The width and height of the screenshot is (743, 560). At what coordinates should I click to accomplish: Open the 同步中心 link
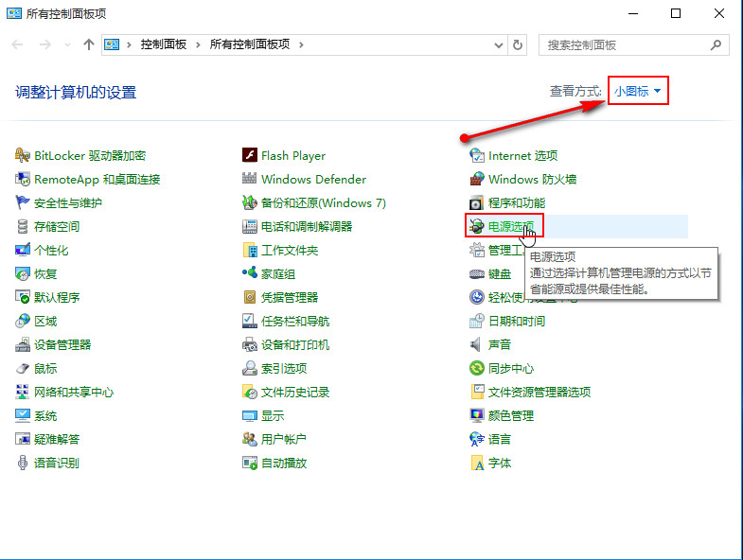coord(511,369)
